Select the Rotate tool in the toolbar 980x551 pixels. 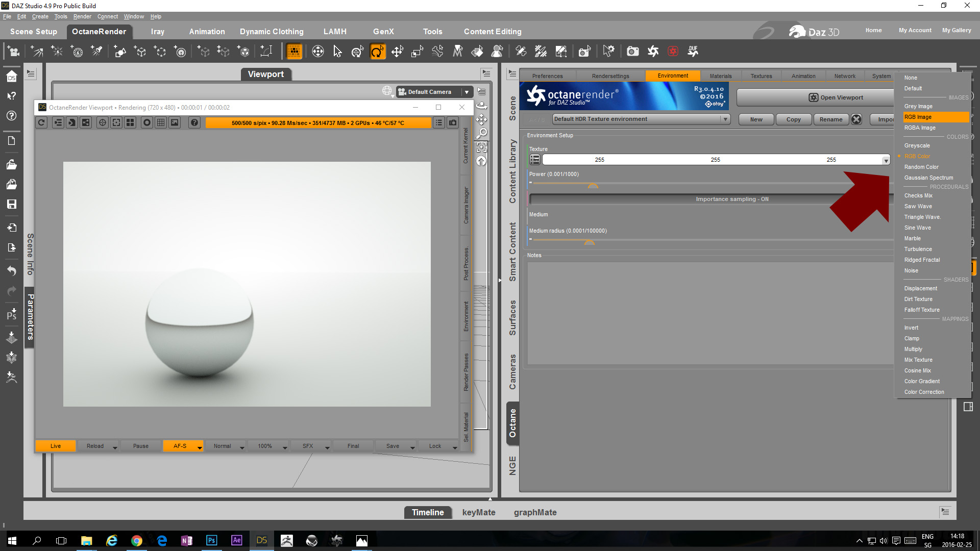(377, 52)
